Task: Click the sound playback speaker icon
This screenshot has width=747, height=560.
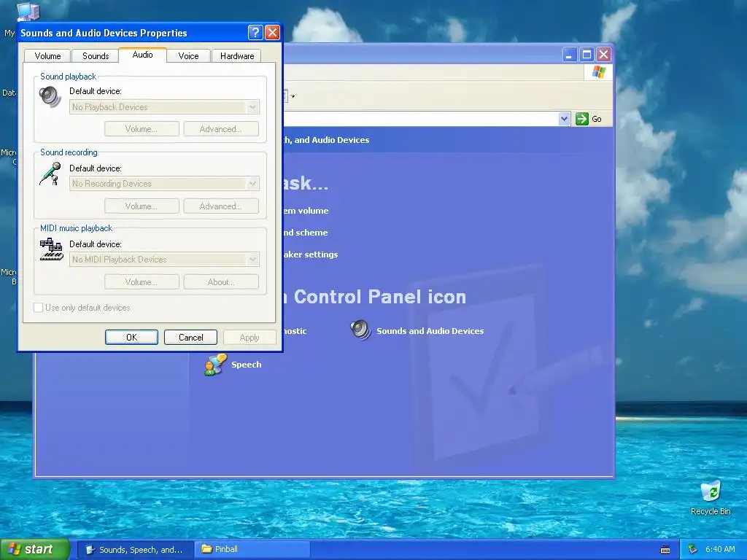Action: pyautogui.click(x=50, y=97)
